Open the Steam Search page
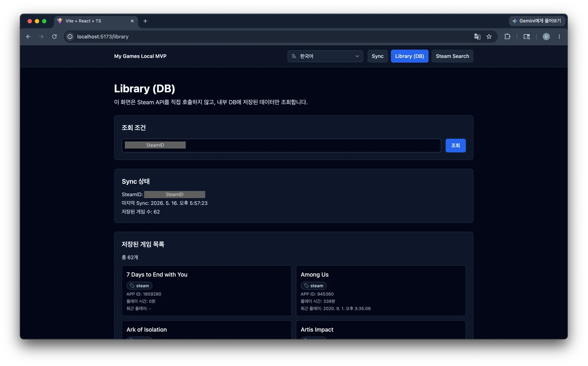The image size is (588, 366). click(452, 56)
